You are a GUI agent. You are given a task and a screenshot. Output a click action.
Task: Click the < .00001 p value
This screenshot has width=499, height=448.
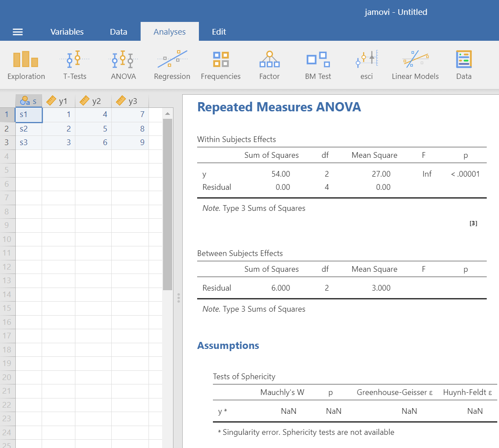coord(465,174)
